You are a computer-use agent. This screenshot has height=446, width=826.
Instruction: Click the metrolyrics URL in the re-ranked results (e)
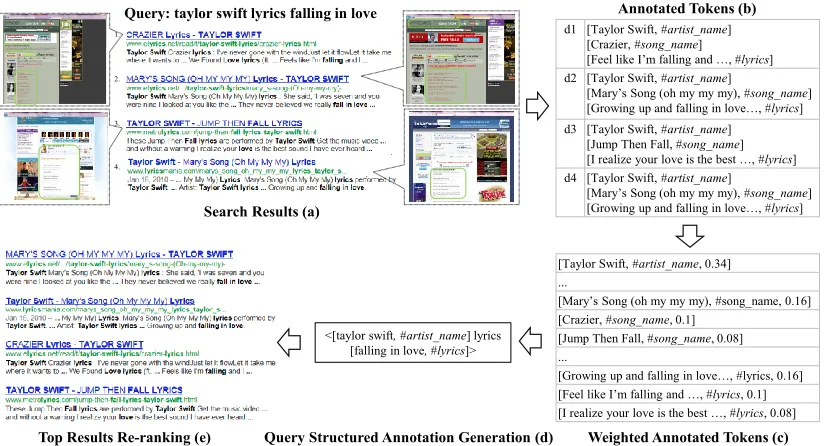pos(101,400)
